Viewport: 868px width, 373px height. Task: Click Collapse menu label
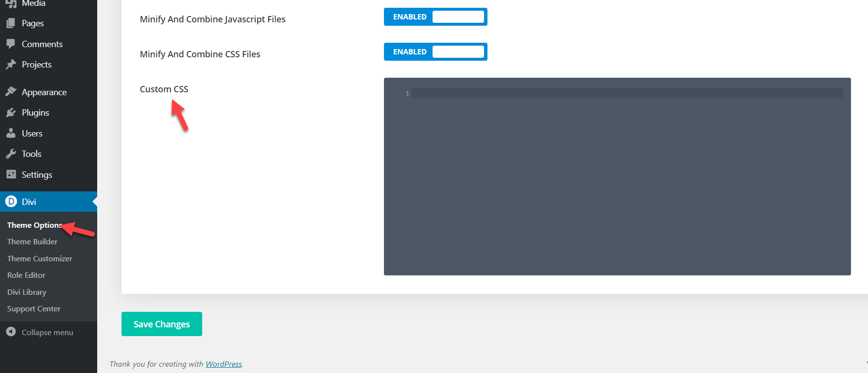(x=48, y=332)
